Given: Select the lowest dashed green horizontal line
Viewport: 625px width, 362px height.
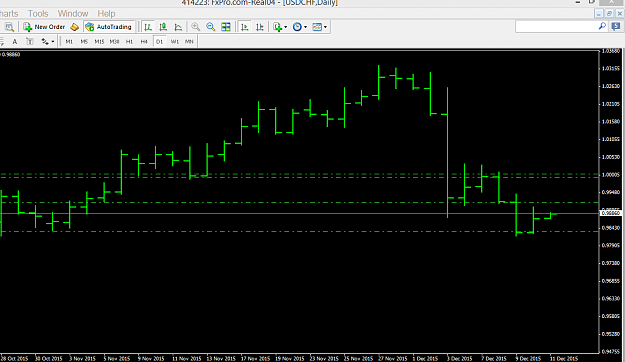Looking at the screenshot, I should tap(299, 231).
